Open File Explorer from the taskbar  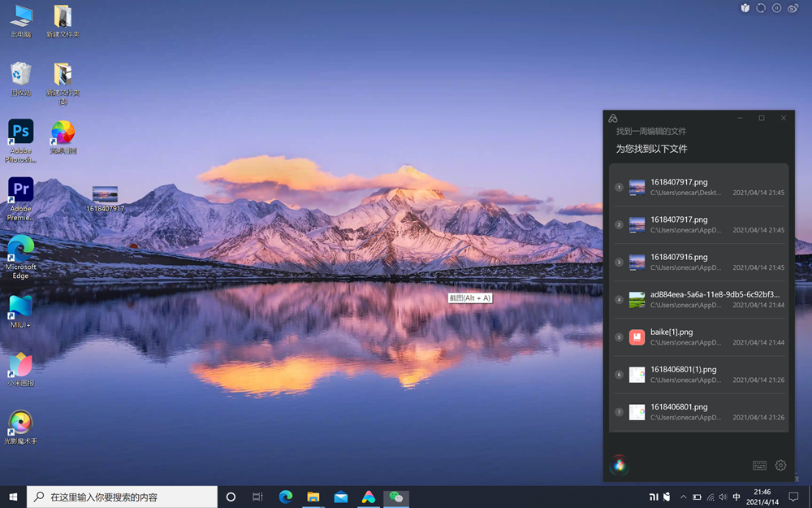tap(313, 497)
